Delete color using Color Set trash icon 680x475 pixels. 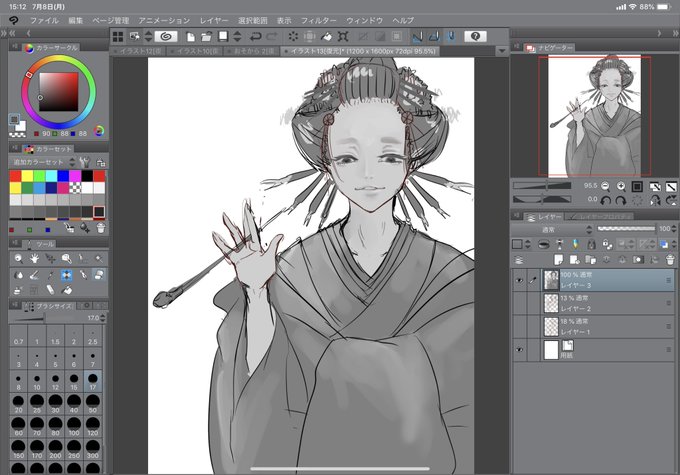pos(100,227)
